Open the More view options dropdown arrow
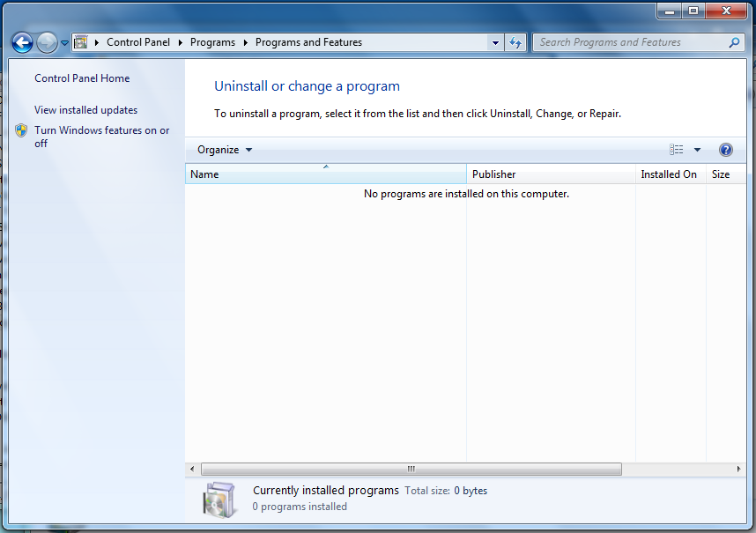 tap(697, 150)
